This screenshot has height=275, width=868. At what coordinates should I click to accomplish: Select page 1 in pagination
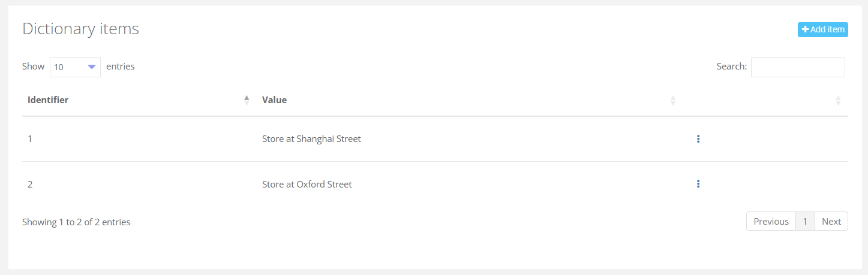805,222
